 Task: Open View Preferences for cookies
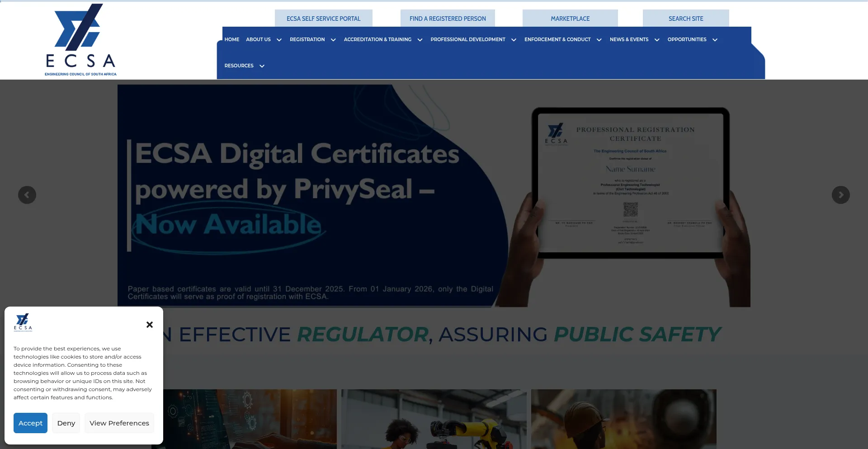point(119,423)
